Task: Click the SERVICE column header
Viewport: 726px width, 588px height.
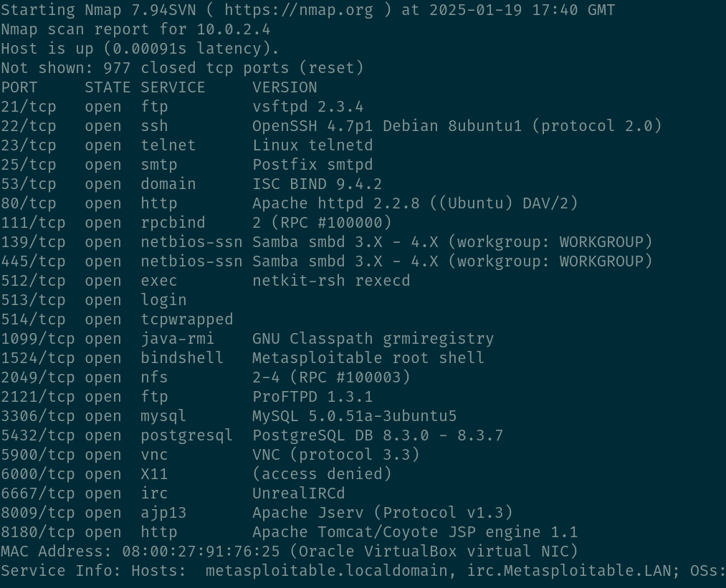Action: 173,87
